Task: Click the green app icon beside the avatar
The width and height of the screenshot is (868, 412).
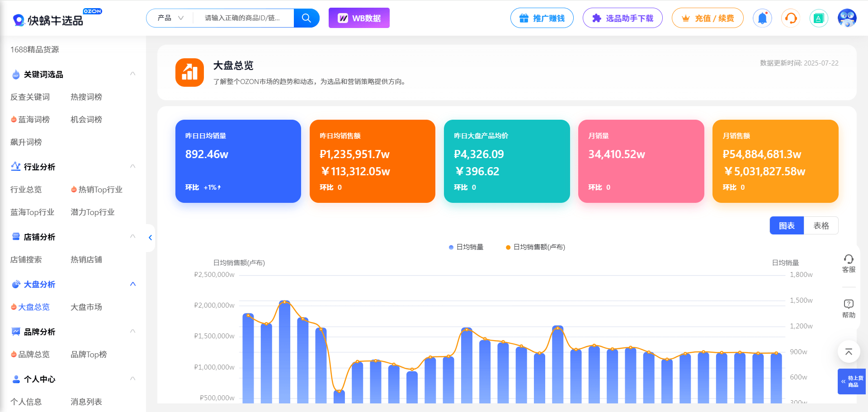Action: click(819, 18)
